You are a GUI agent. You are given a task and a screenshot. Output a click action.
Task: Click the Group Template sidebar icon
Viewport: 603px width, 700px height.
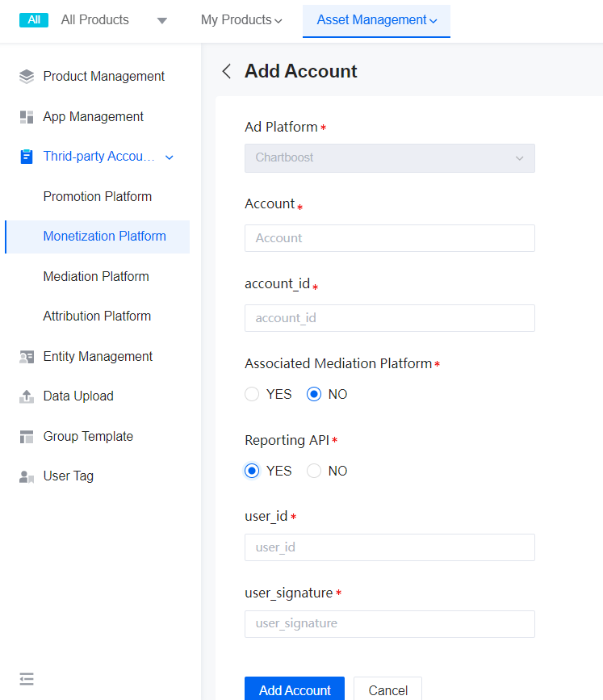click(x=25, y=436)
